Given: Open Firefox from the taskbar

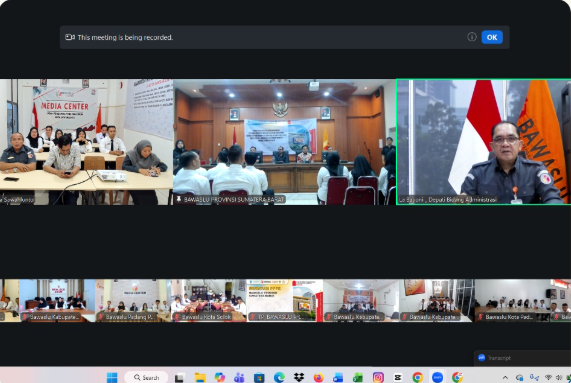Looking at the screenshot, I should coord(318,378).
